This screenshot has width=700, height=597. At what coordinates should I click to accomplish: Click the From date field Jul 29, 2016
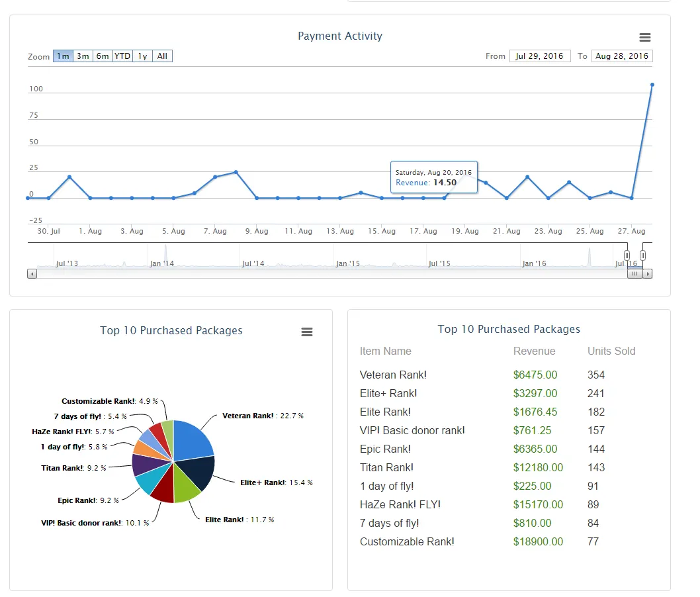tap(540, 56)
